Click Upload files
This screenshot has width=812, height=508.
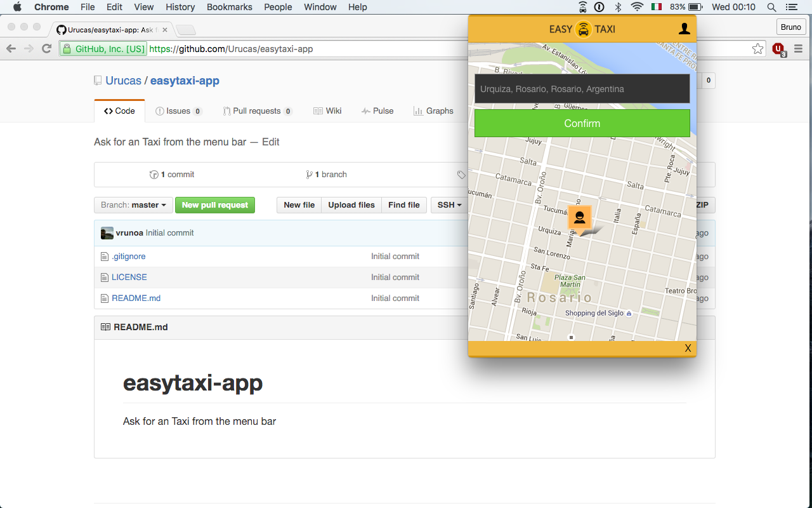click(x=351, y=205)
